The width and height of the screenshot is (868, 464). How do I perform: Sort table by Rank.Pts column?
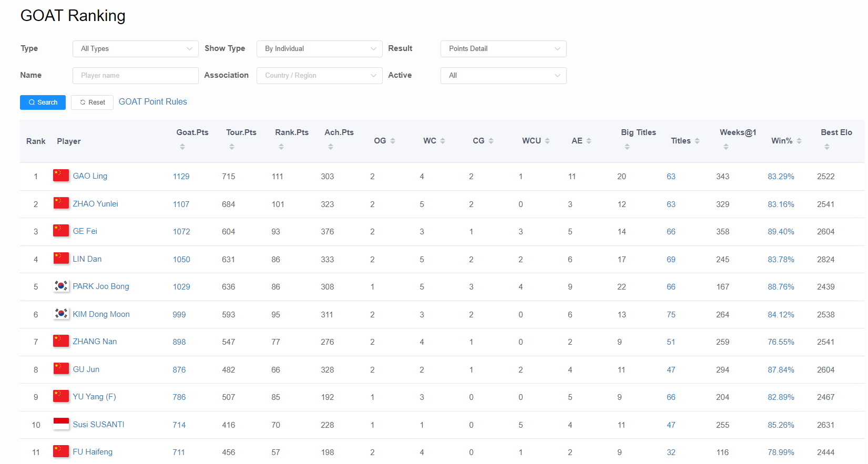coord(281,147)
